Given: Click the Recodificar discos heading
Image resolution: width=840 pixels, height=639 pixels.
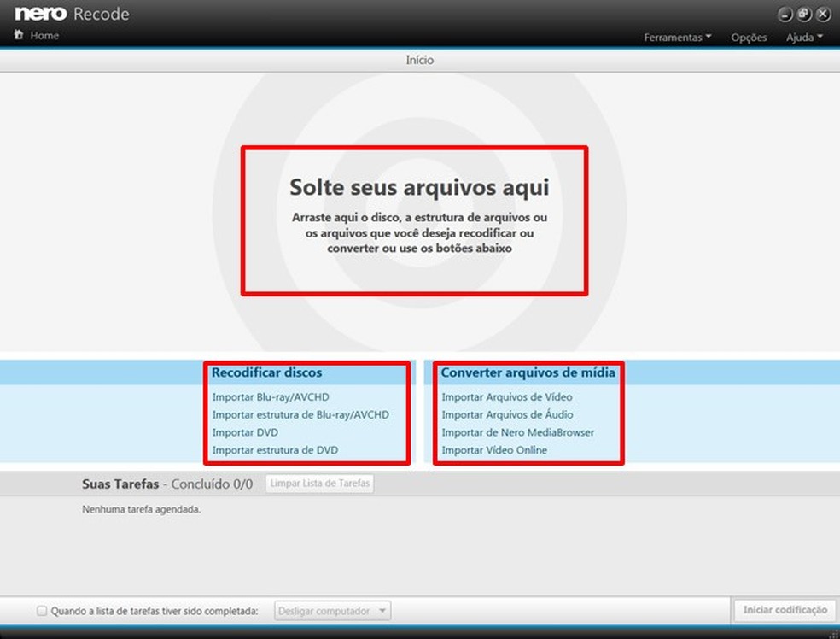Looking at the screenshot, I should (x=267, y=372).
